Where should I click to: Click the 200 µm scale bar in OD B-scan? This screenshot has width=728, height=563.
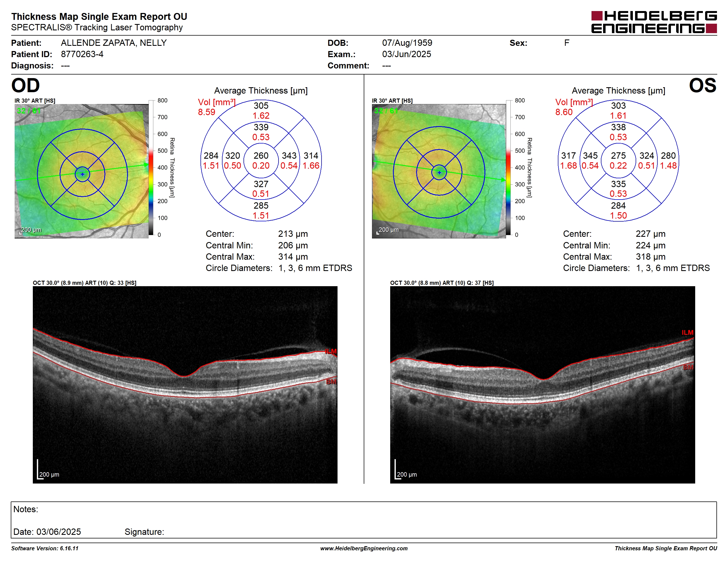(48, 470)
